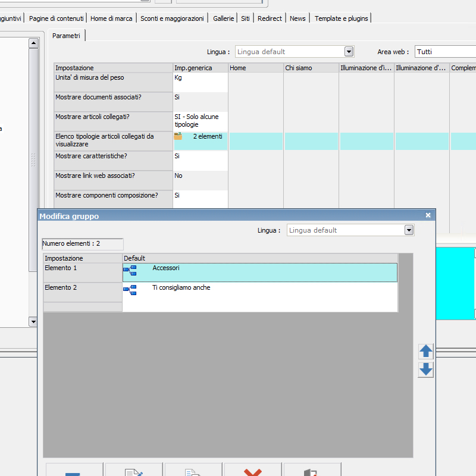Viewport: 476px width, 476px height.
Task: Click the tree icon in Elemento 2 row
Action: pyautogui.click(x=130, y=290)
